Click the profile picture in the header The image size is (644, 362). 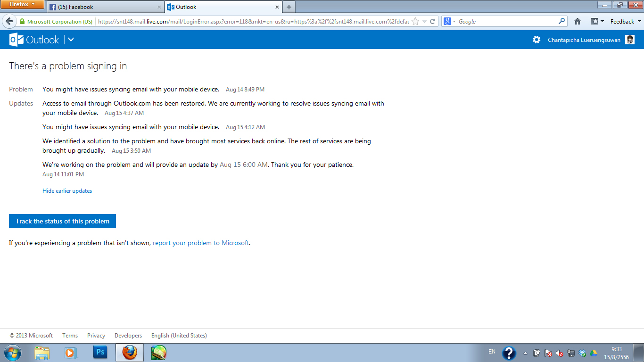point(630,40)
